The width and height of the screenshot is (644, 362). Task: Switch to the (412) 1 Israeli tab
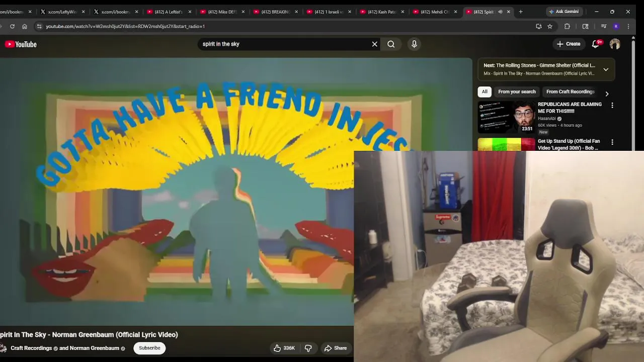(328, 12)
